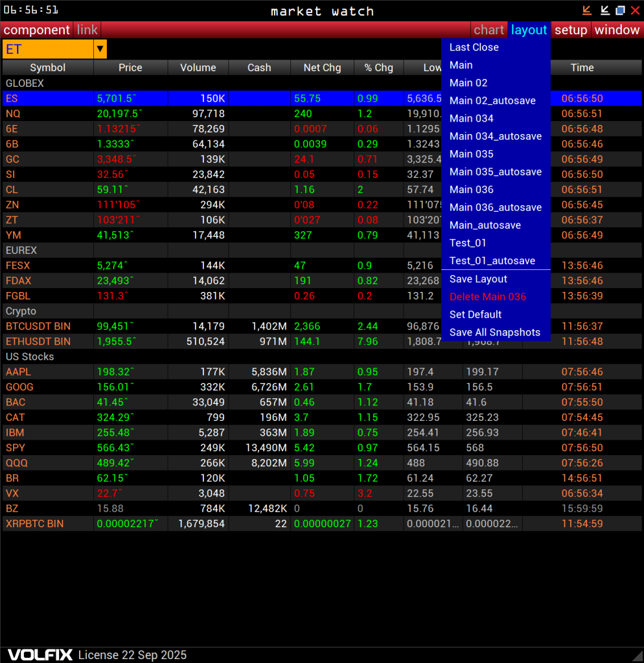This screenshot has width=644, height=663.
Task: Sort by the Volume column header
Action: click(x=198, y=67)
